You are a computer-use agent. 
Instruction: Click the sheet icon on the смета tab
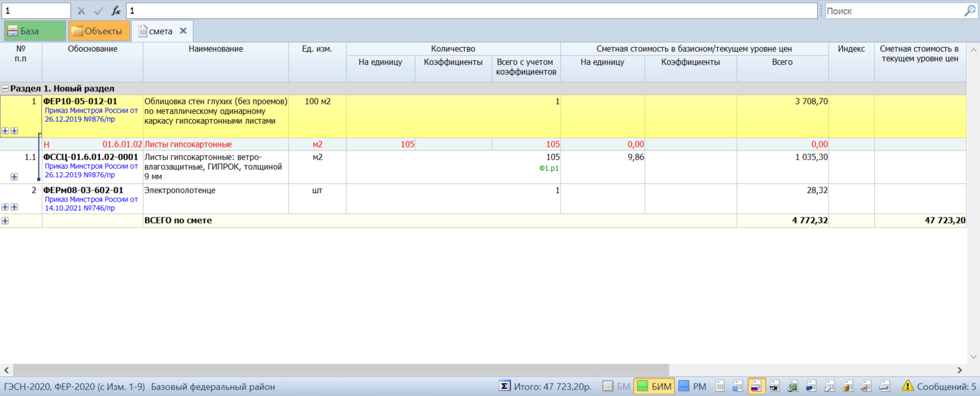(142, 31)
